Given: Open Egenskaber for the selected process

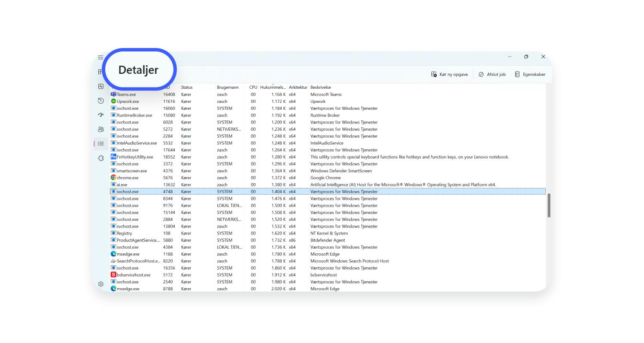Looking at the screenshot, I should point(530,74).
